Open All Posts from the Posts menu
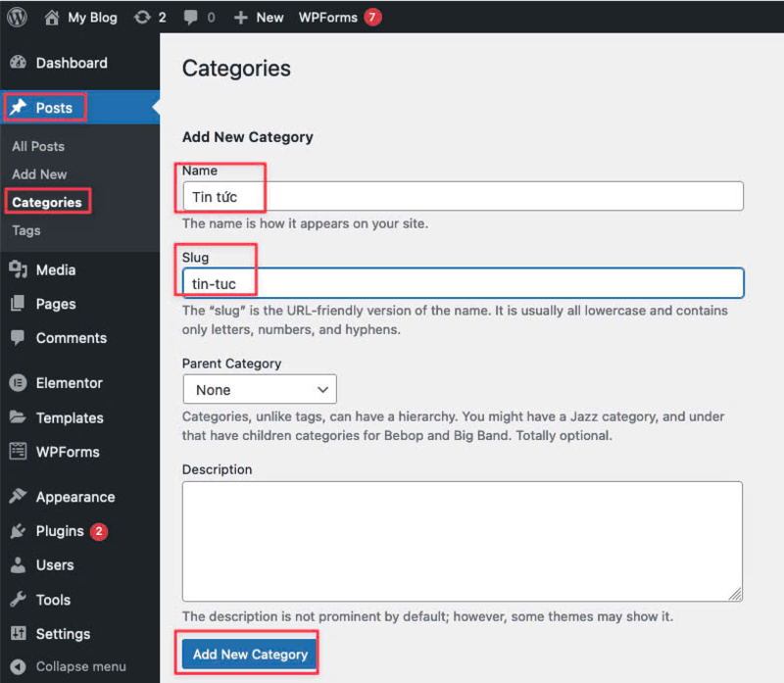784x683 pixels. click(36, 146)
